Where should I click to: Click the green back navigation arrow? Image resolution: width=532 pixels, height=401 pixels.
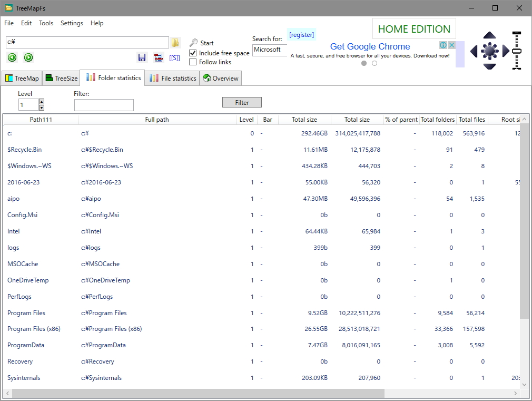pos(12,57)
